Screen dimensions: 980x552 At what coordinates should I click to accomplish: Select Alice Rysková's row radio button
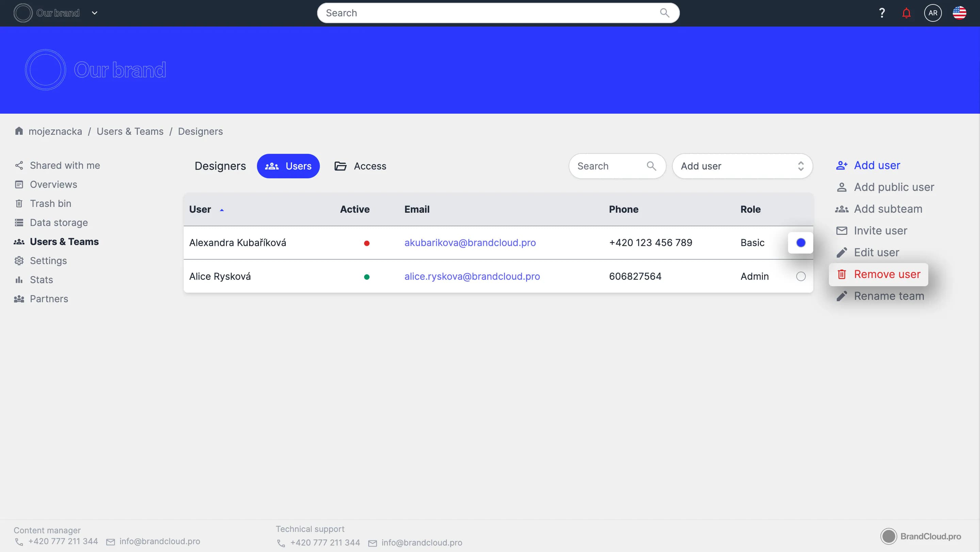800,277
